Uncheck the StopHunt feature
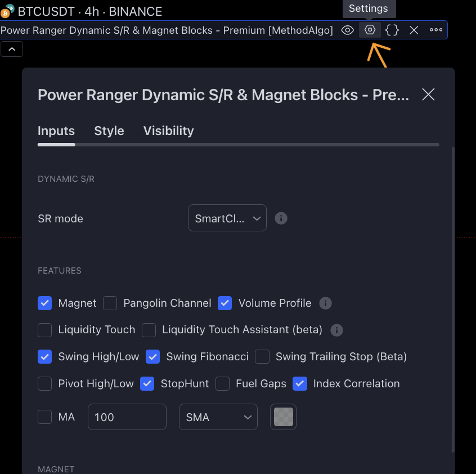 (x=147, y=384)
